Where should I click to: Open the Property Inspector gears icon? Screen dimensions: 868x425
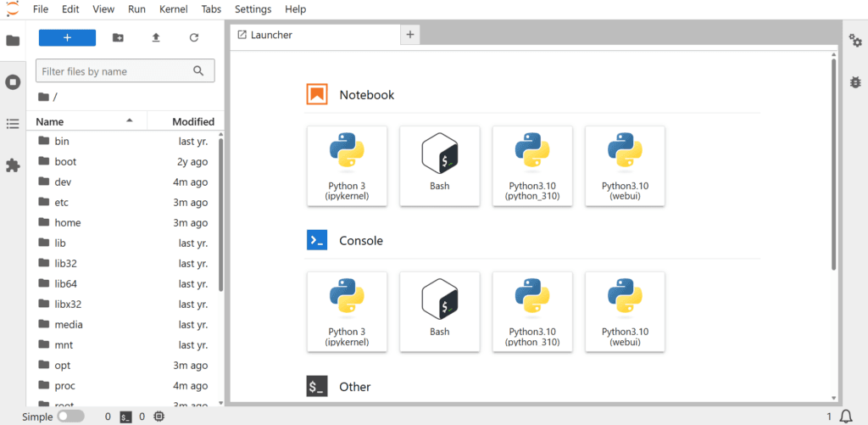pyautogui.click(x=855, y=42)
